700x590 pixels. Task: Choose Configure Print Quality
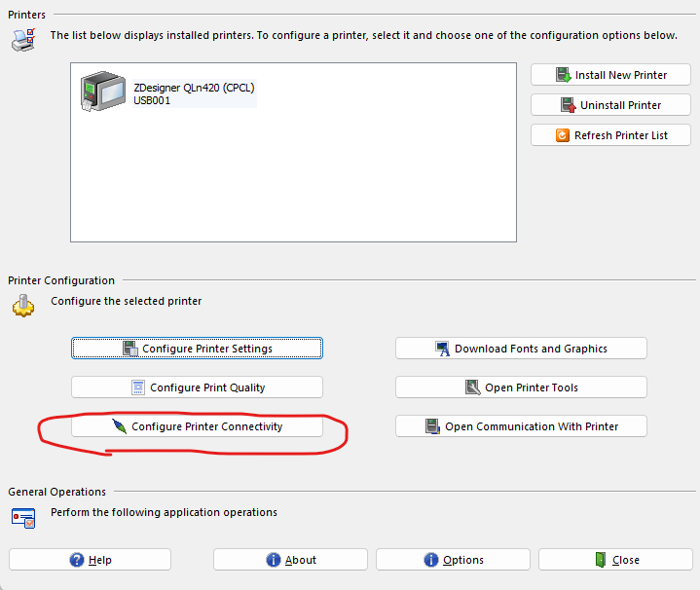click(197, 387)
